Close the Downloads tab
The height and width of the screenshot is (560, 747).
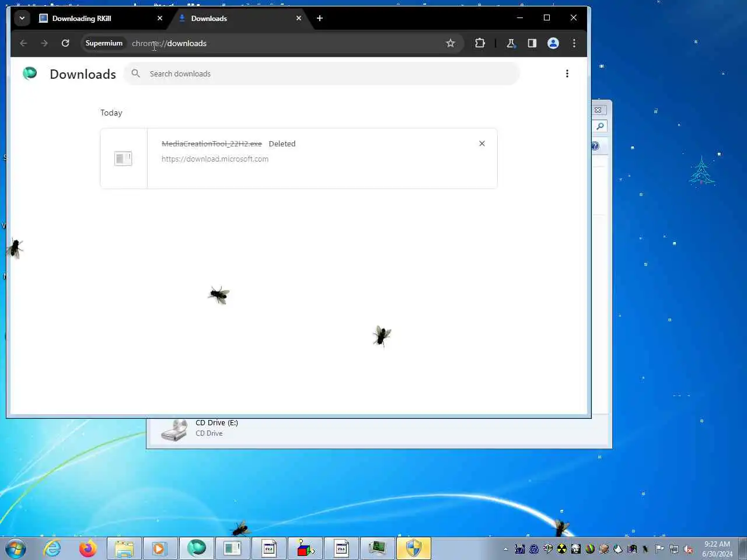point(299,18)
